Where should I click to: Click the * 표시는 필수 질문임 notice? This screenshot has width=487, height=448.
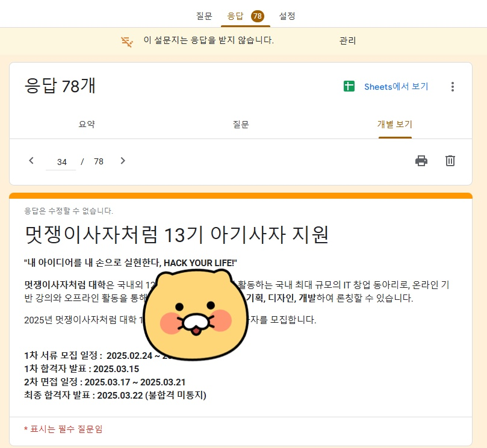click(63, 429)
